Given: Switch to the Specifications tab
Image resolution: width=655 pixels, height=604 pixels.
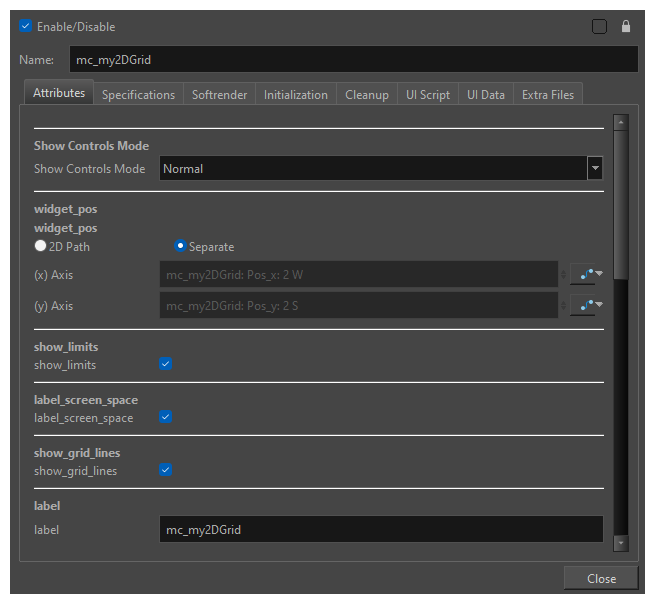Looking at the screenshot, I should coord(138,95).
